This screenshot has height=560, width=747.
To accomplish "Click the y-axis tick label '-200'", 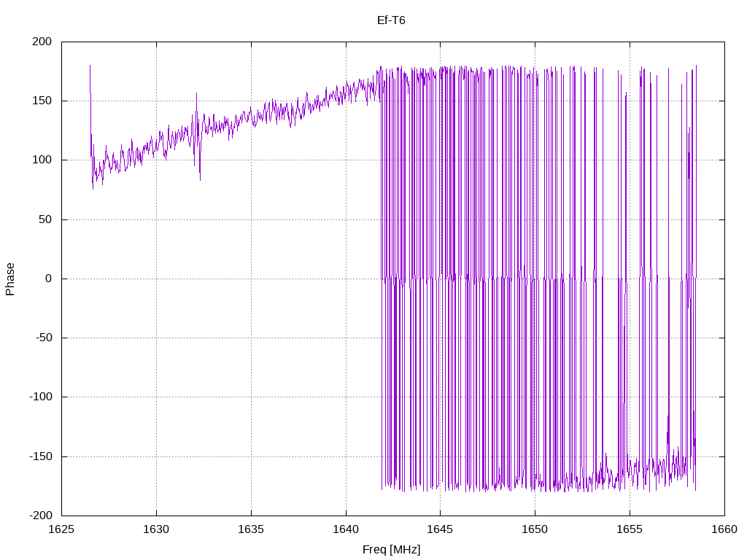I will 41,516.
